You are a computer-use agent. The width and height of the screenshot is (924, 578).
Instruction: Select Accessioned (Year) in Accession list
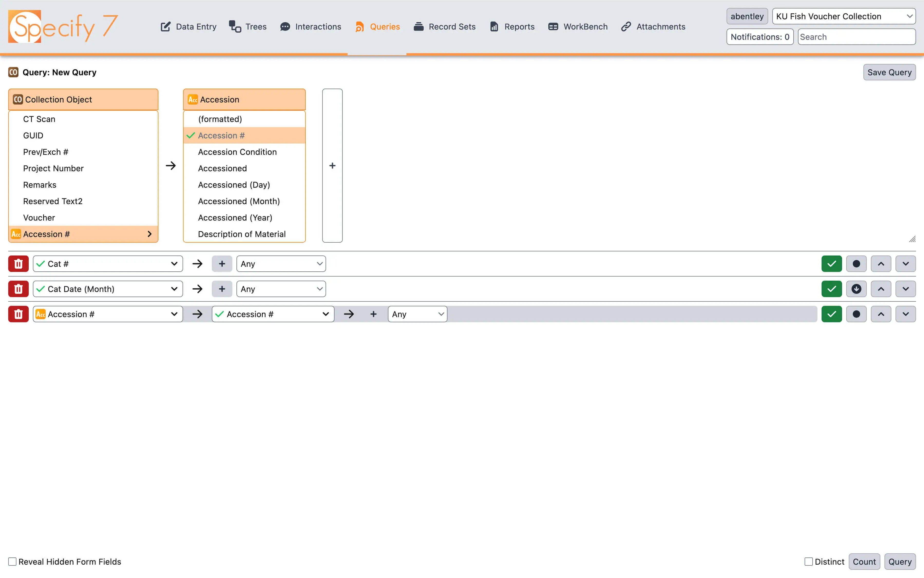tap(235, 217)
